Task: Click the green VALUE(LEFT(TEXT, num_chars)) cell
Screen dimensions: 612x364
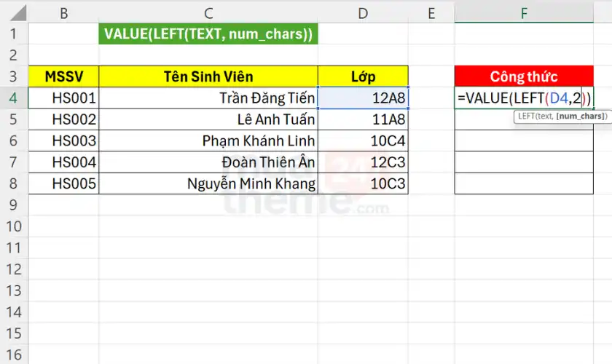Action: (x=208, y=34)
